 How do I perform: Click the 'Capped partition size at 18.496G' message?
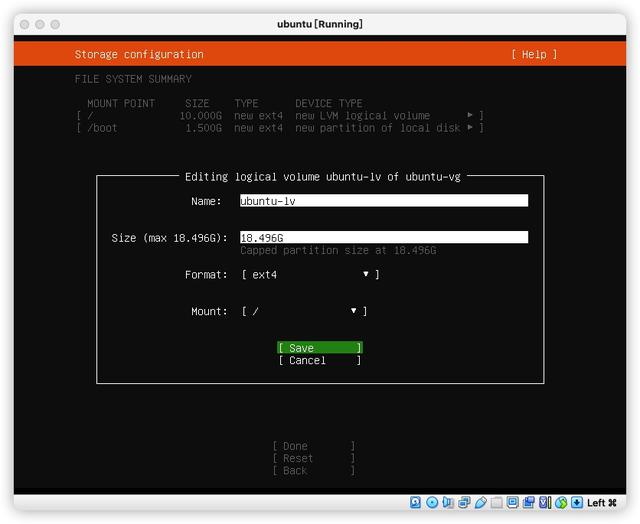[x=338, y=250]
